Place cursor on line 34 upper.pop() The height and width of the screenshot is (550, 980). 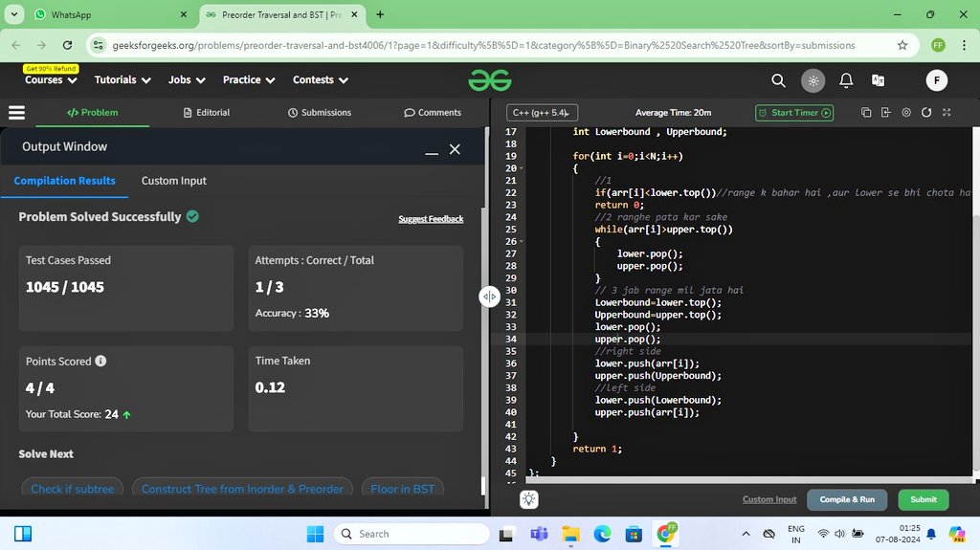[628, 339]
